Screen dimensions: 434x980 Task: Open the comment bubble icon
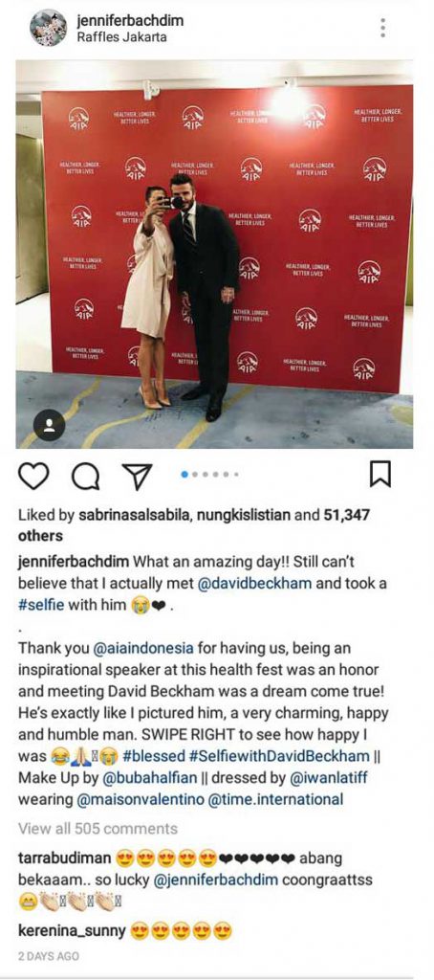point(87,477)
